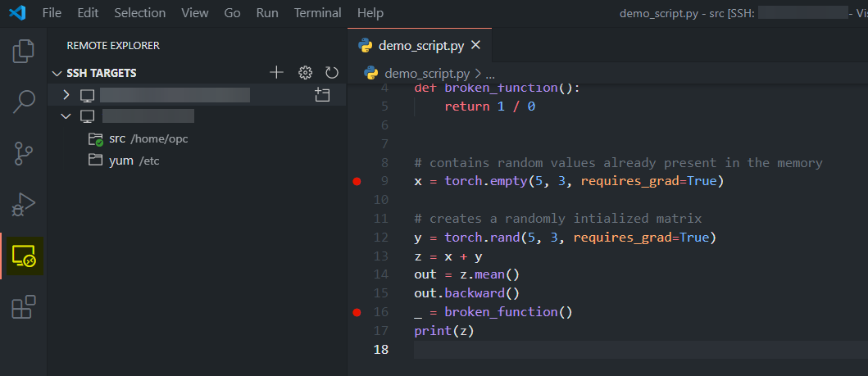
Task: Open the Terminal menu
Action: point(317,13)
